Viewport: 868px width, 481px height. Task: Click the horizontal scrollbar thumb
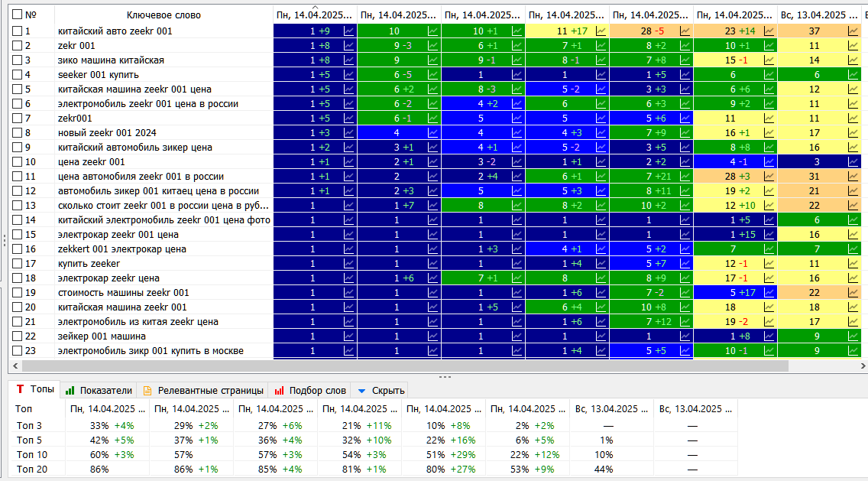(405, 366)
